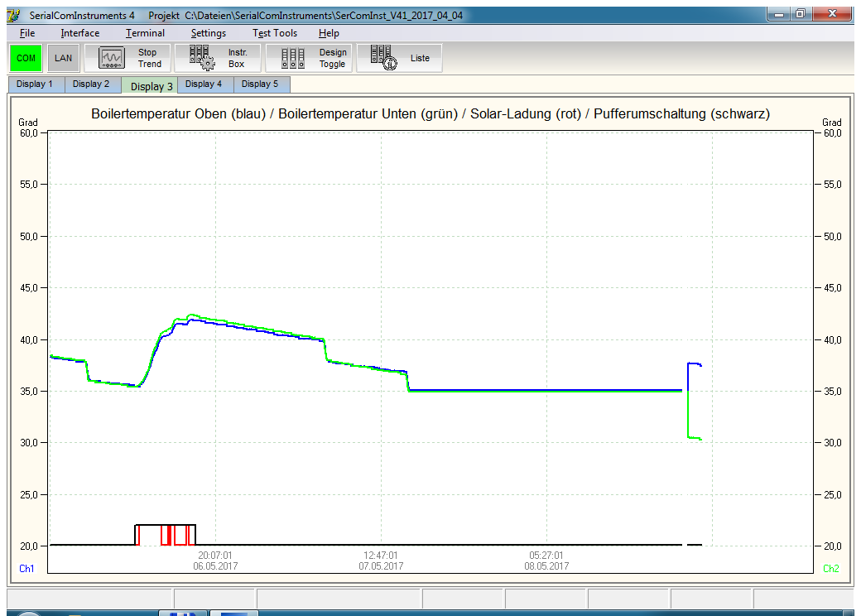861x616 pixels.
Task: Minimize the SerialComInstruments window
Action: click(x=779, y=14)
